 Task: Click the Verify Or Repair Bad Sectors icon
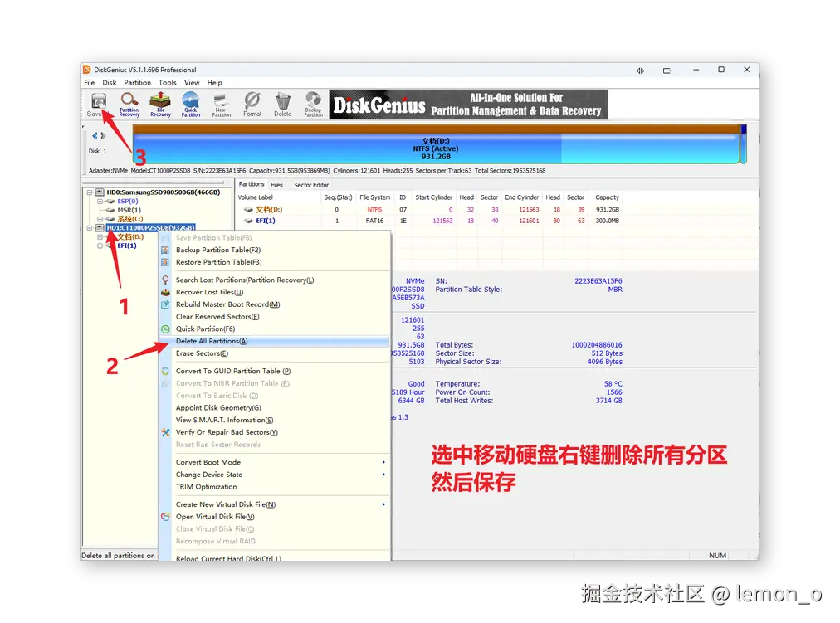[165, 432]
